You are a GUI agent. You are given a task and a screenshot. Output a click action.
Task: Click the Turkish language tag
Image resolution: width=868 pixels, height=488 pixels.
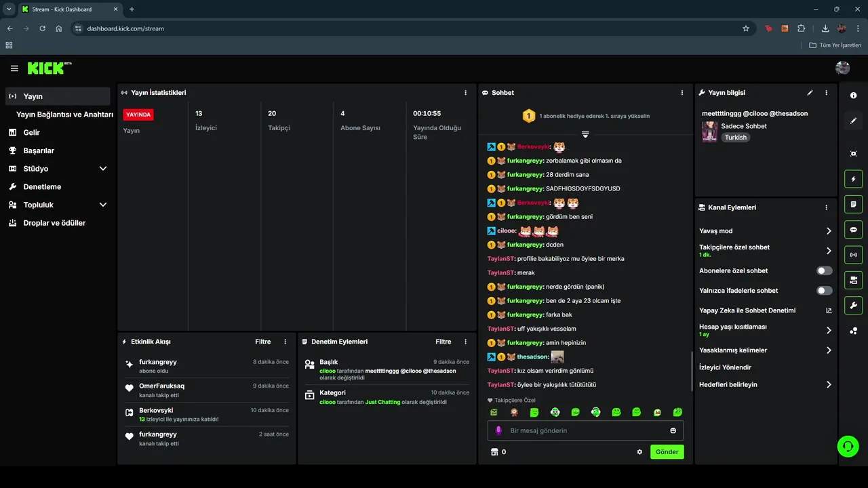pos(735,137)
